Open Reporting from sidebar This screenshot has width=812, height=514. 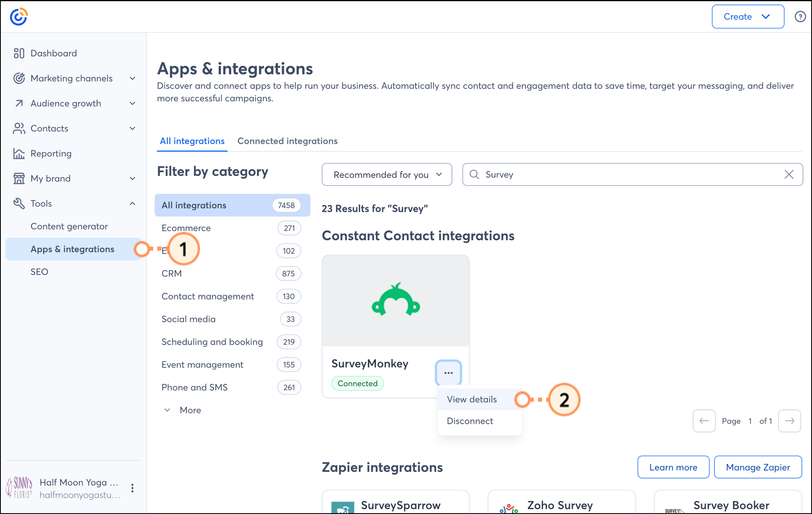pyautogui.click(x=51, y=153)
